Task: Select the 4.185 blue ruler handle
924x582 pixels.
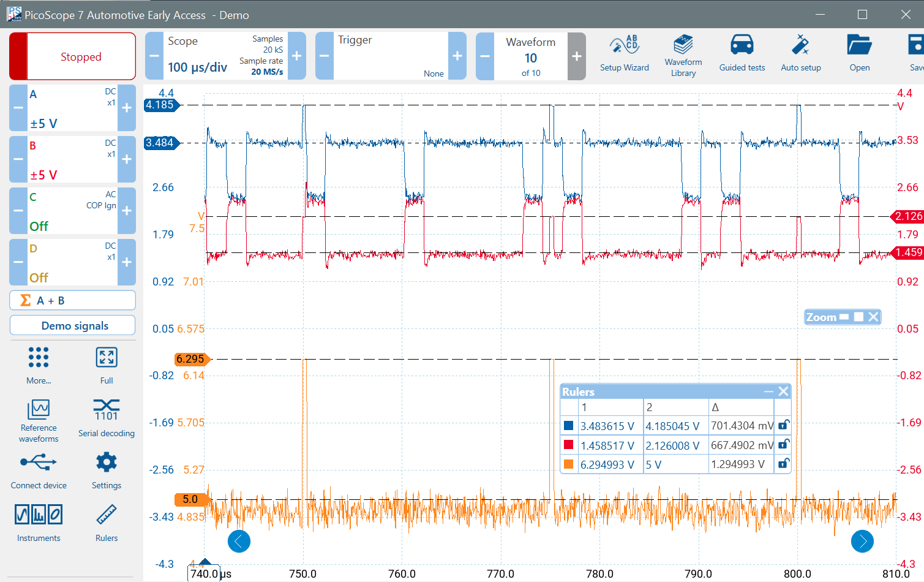Action: [162, 105]
